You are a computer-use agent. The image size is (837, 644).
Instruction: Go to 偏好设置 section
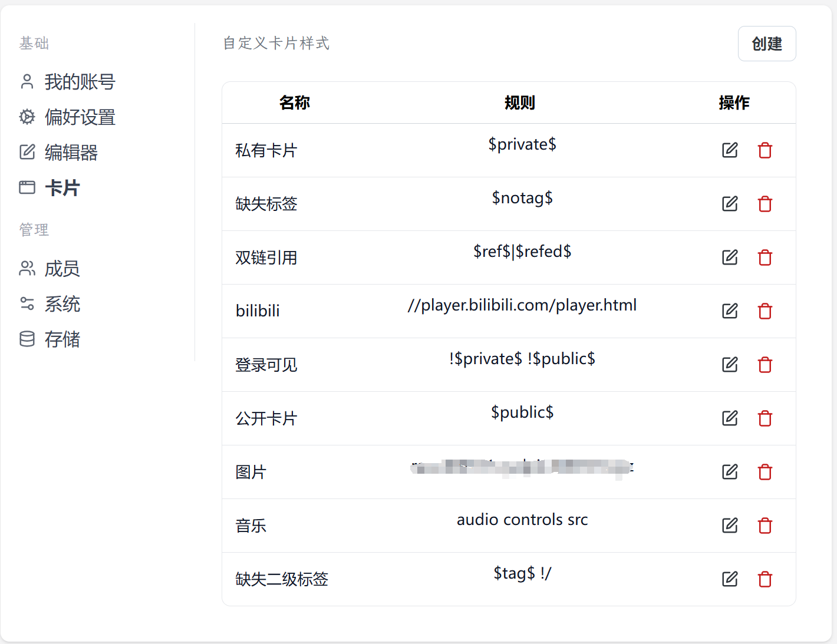(x=67, y=117)
